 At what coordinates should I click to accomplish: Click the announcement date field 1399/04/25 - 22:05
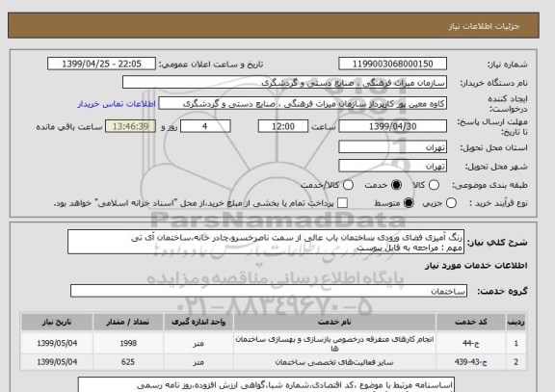[101, 64]
